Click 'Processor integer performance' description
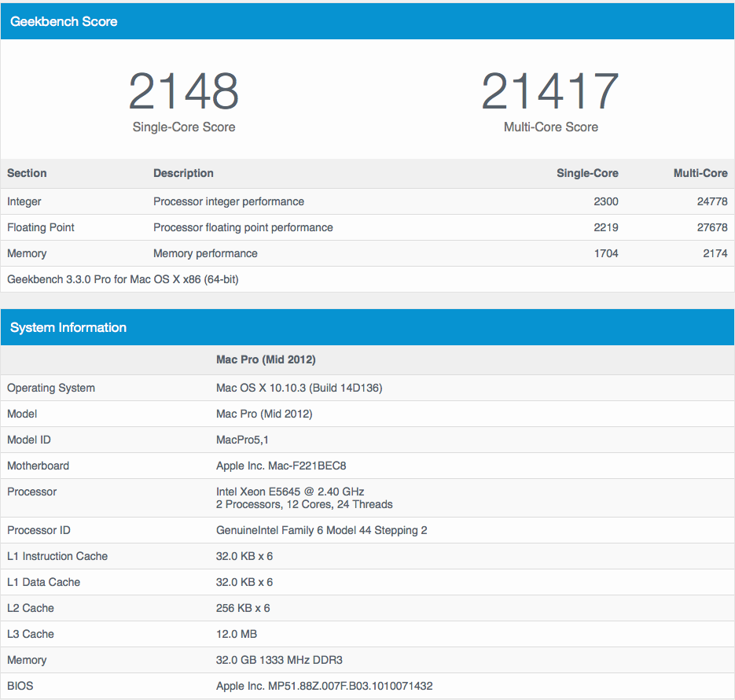Viewport: 735px width, 700px height. coord(229,201)
